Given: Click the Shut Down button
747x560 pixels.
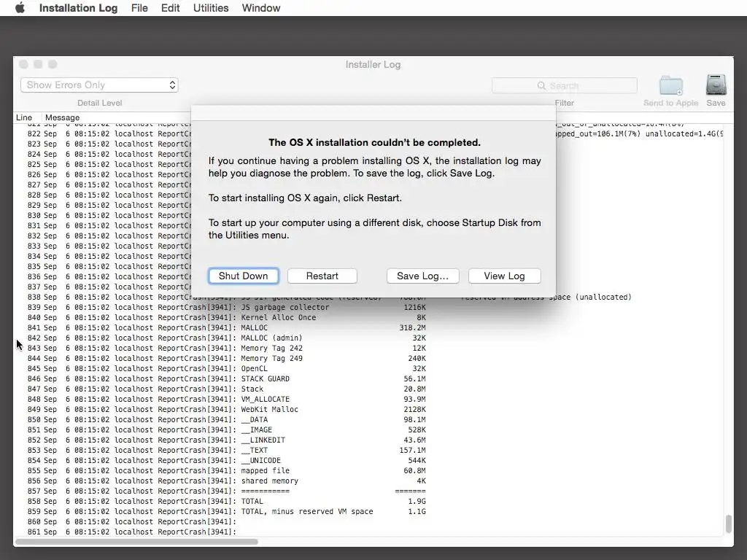Looking at the screenshot, I should 243,276.
